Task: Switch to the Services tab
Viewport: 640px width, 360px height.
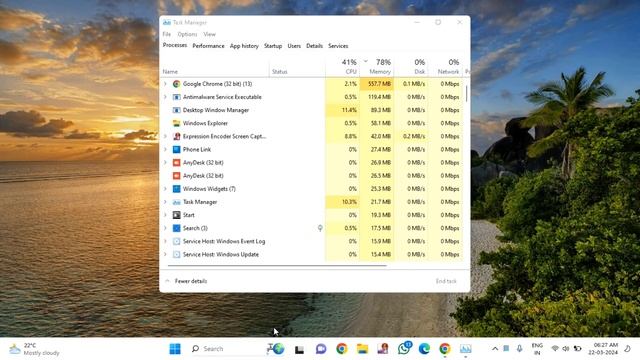Action: coord(338,46)
